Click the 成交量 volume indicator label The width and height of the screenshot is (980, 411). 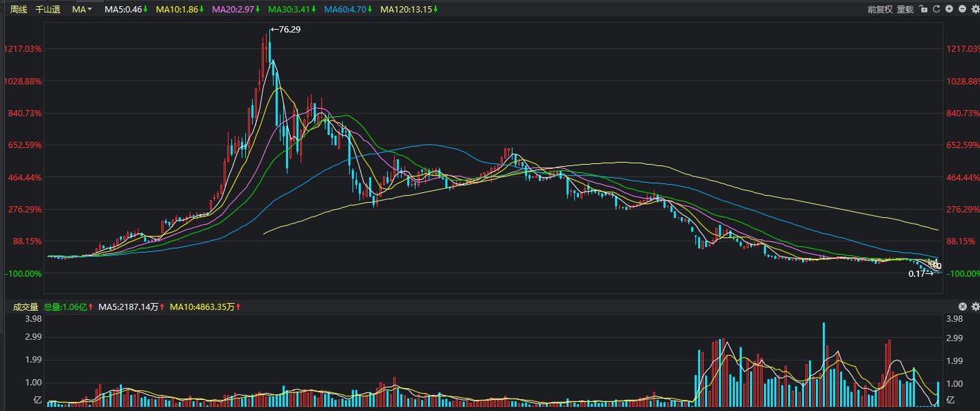tap(26, 307)
